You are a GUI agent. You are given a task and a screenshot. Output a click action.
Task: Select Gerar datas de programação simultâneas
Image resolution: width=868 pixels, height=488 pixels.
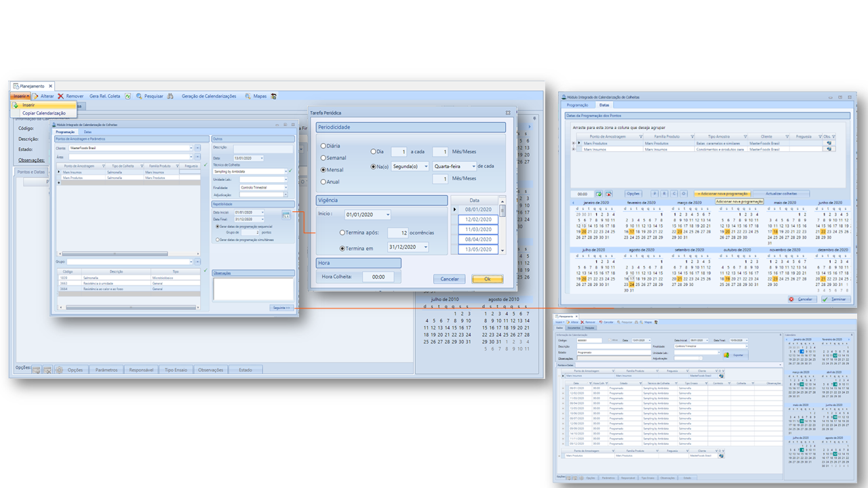(217, 239)
